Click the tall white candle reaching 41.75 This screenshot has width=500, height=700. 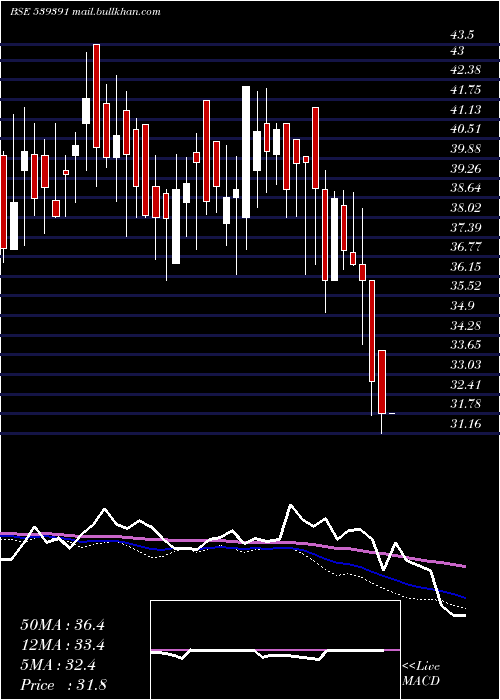[246, 152]
